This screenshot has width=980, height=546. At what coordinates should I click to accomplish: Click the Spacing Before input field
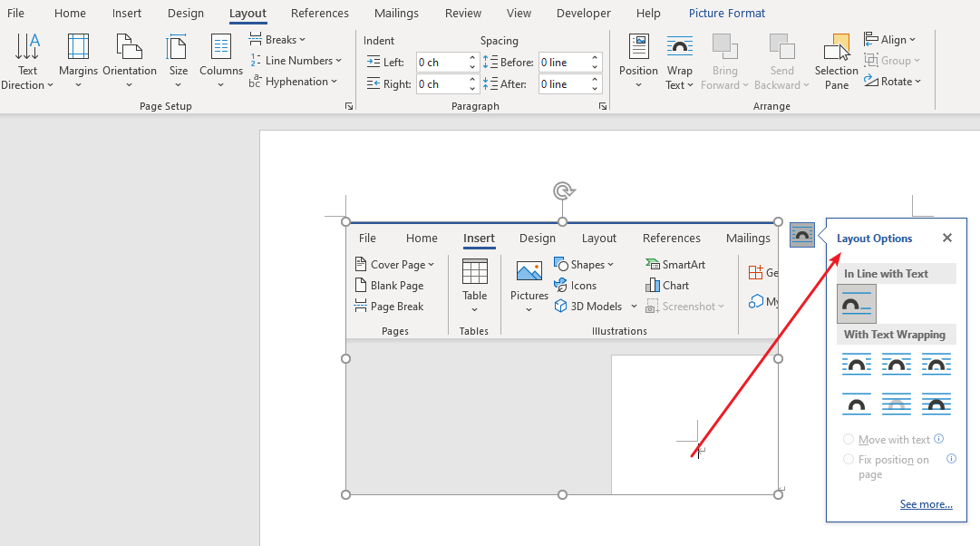(x=564, y=62)
